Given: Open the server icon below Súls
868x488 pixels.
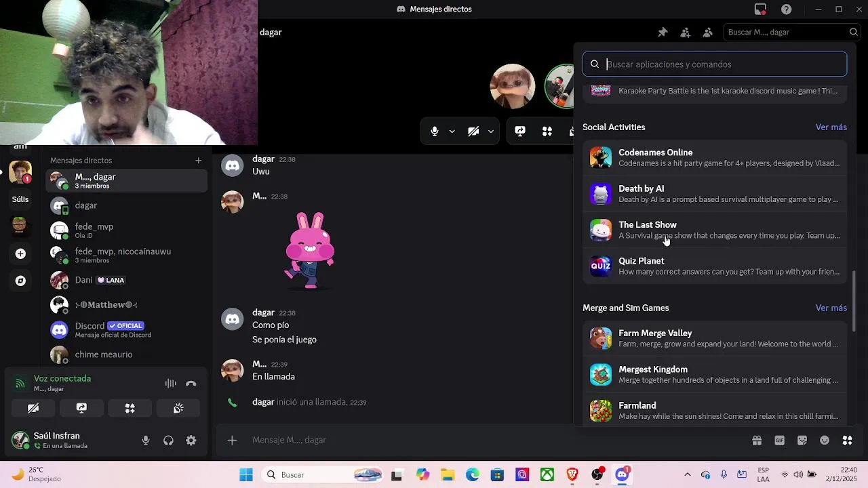Looking at the screenshot, I should point(20,225).
